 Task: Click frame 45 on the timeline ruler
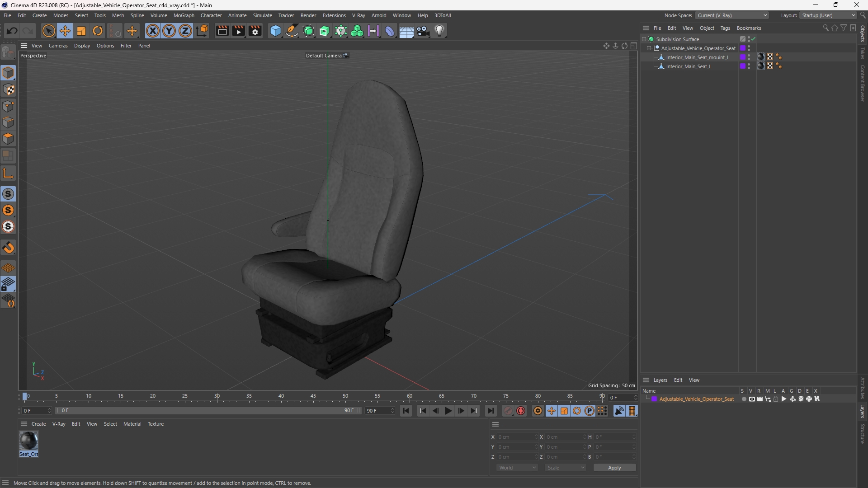click(x=313, y=396)
